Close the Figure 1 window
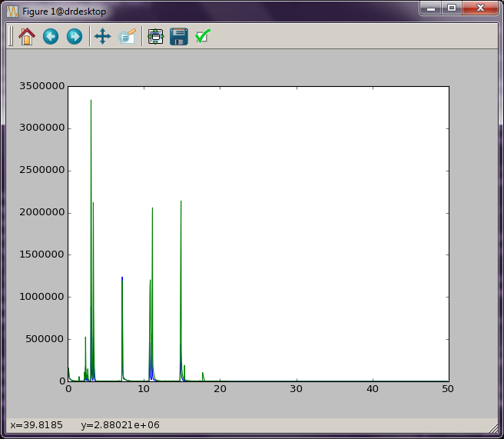The width and height of the screenshot is (504, 439). click(x=480, y=8)
